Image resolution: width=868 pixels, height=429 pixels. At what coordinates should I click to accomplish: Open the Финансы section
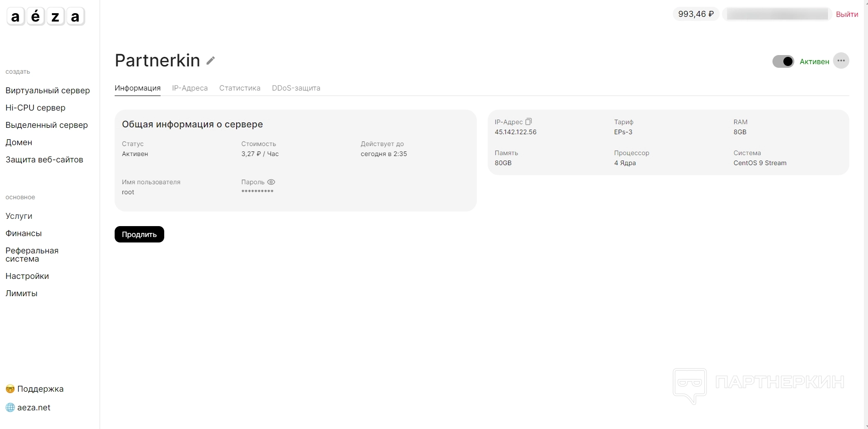(24, 233)
